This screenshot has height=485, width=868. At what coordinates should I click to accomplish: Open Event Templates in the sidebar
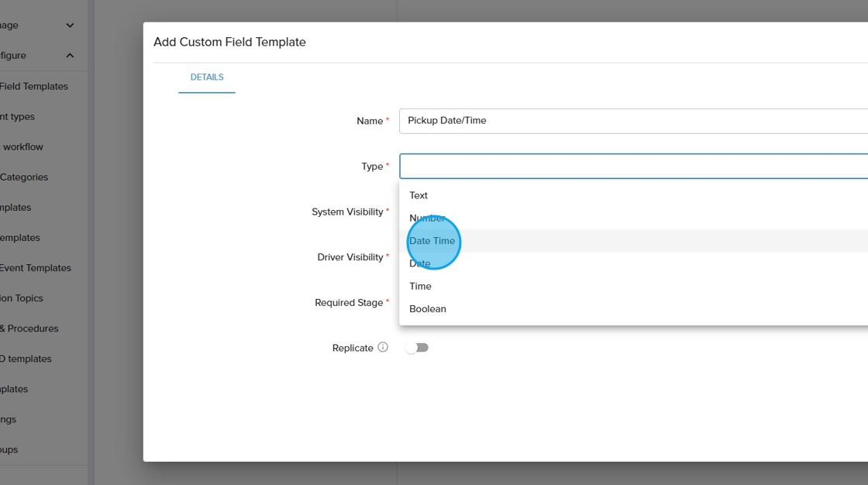tap(36, 268)
